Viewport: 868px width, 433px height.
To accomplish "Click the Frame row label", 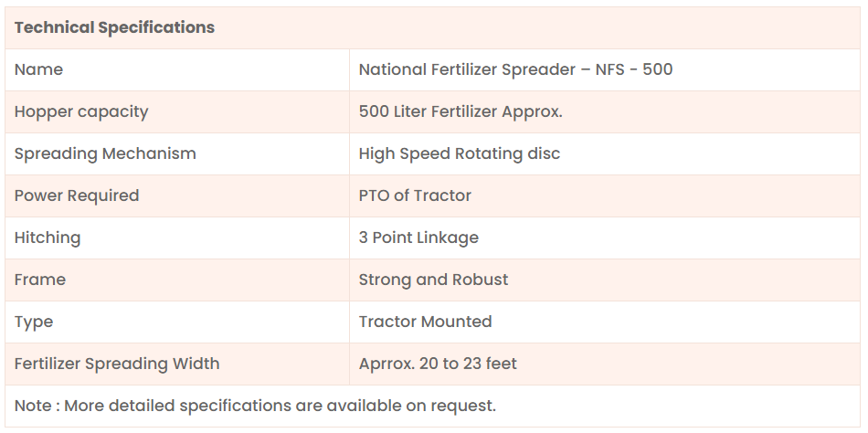I will 40,280.
